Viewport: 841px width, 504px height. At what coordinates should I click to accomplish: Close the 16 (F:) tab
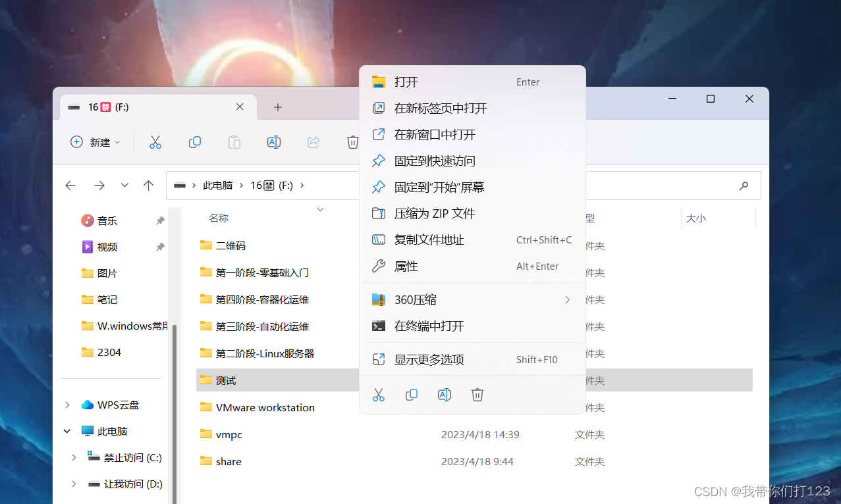(x=240, y=107)
